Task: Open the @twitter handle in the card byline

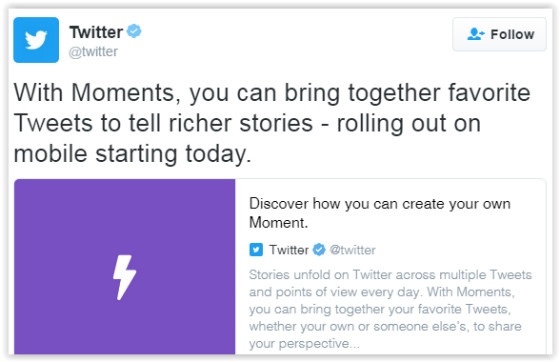Action: (x=352, y=250)
